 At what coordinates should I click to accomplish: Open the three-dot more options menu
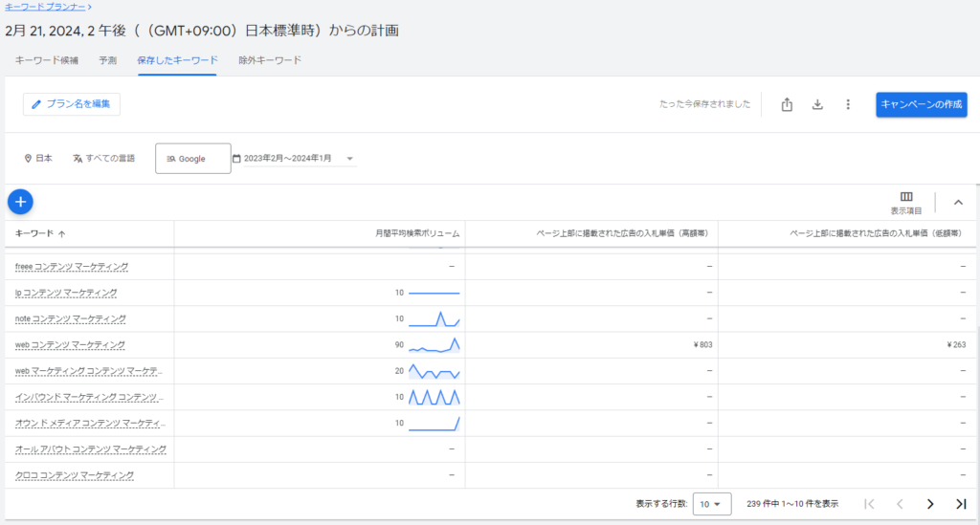pyautogui.click(x=847, y=104)
